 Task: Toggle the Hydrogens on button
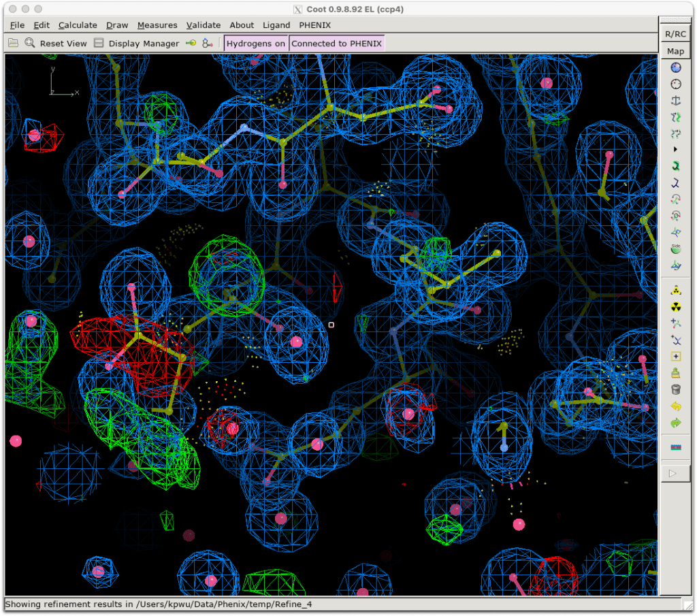pyautogui.click(x=256, y=44)
